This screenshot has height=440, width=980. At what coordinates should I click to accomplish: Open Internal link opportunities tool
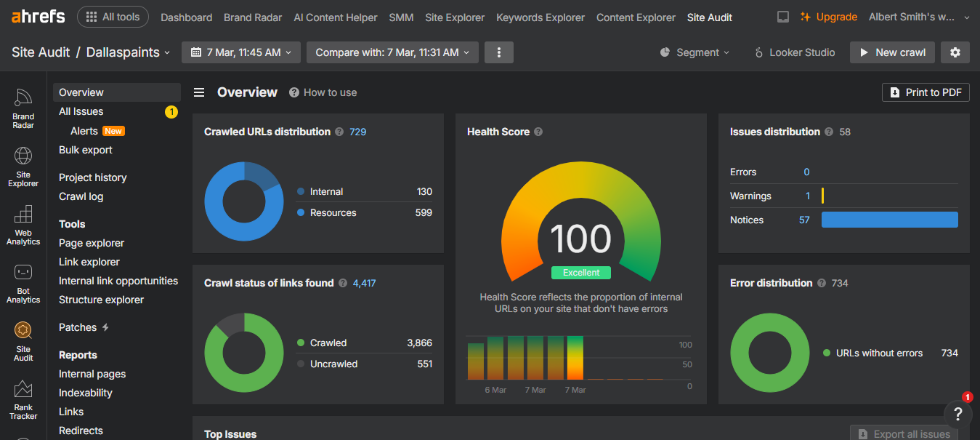pyautogui.click(x=118, y=281)
